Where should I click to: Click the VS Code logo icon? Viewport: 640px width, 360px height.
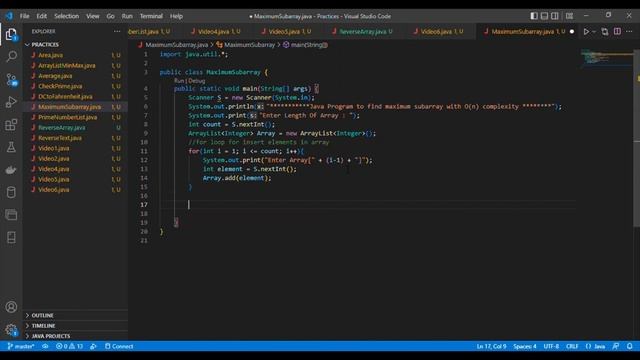click(x=9, y=16)
